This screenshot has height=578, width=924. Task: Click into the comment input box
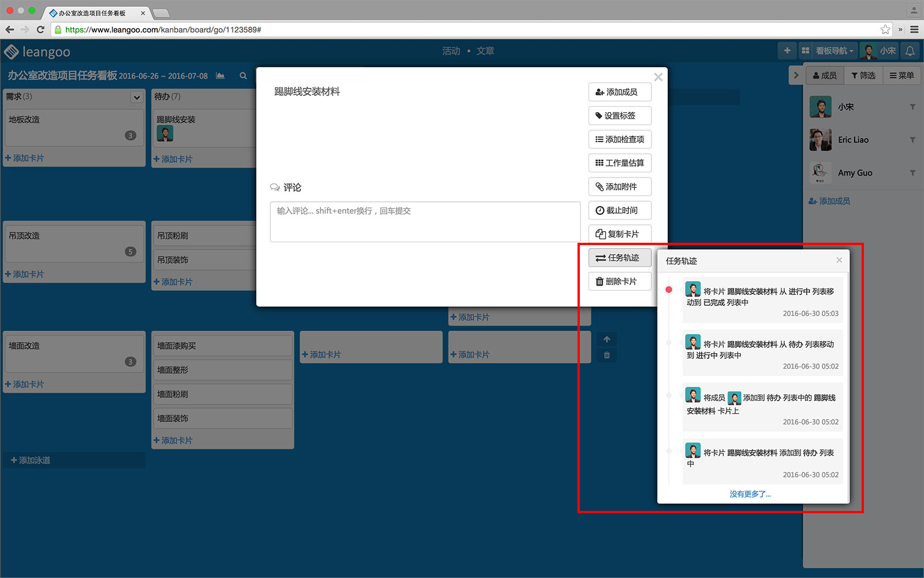tap(425, 221)
